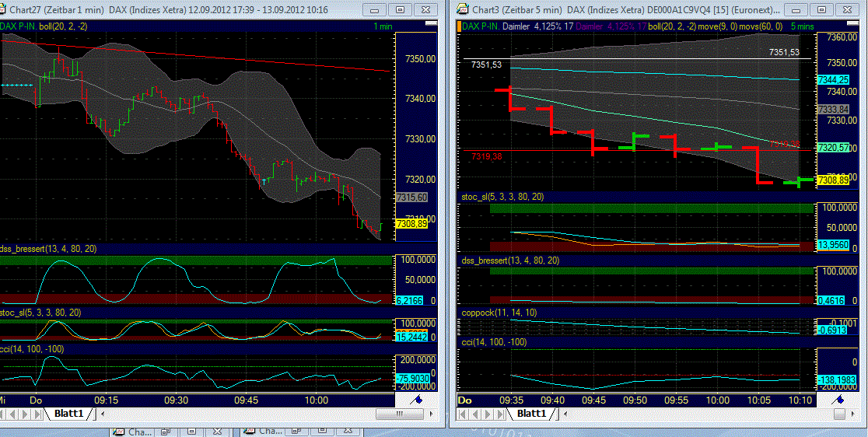Jump to last sheet in Chart3
The width and height of the screenshot is (868, 437).
tap(500, 414)
